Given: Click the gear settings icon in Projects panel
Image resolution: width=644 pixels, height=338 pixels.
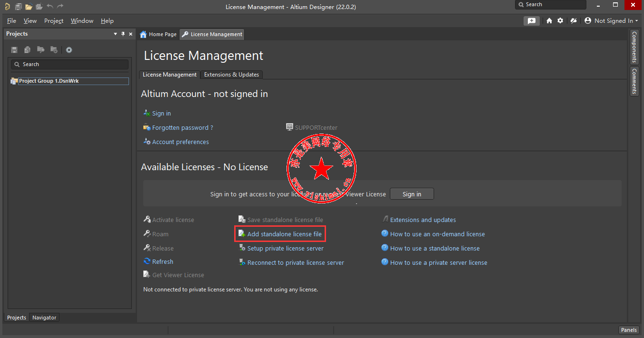Looking at the screenshot, I should (69, 50).
